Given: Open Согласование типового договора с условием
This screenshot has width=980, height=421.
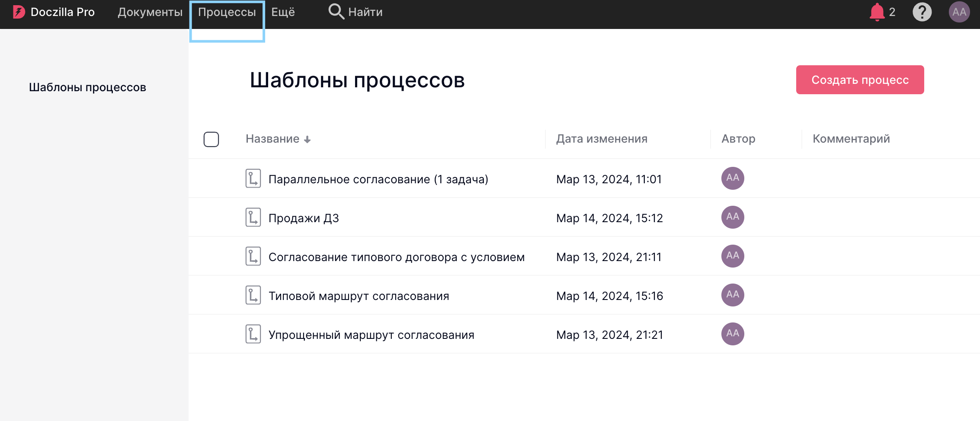Looking at the screenshot, I should 396,257.
